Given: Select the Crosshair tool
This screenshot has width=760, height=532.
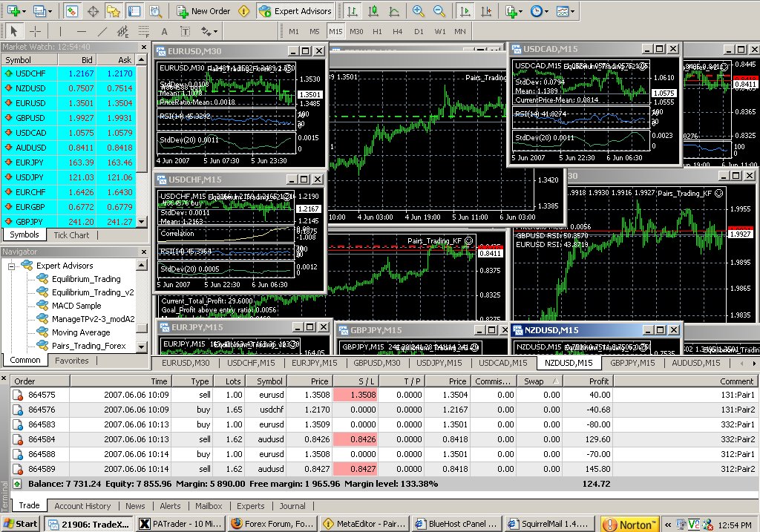Looking at the screenshot, I should [35, 31].
